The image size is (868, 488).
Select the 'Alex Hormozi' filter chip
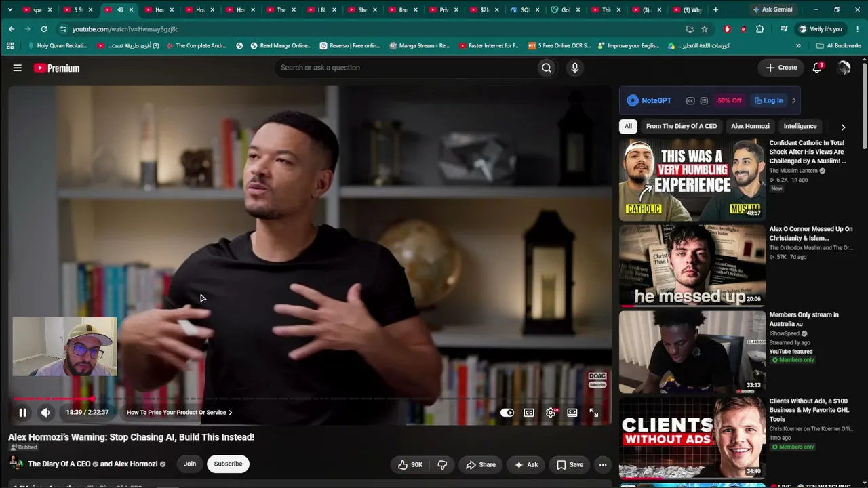[x=750, y=126]
